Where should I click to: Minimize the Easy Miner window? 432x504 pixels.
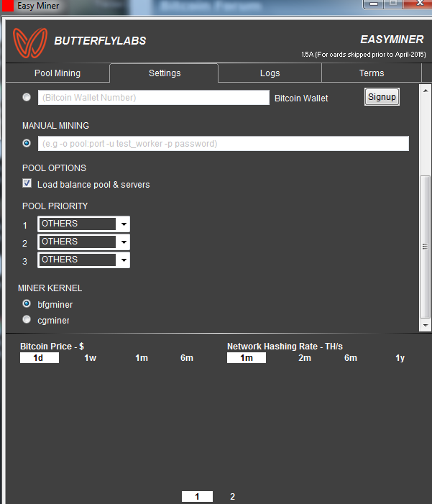(374, 4)
